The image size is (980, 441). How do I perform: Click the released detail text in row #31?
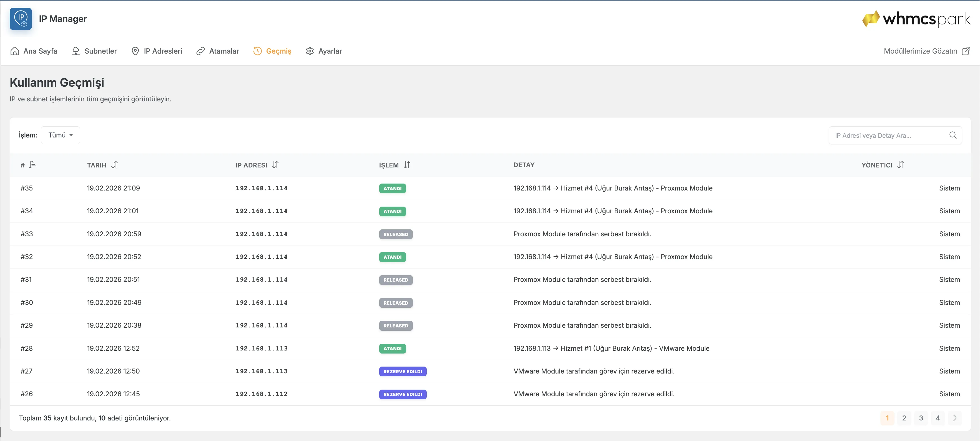(582, 279)
